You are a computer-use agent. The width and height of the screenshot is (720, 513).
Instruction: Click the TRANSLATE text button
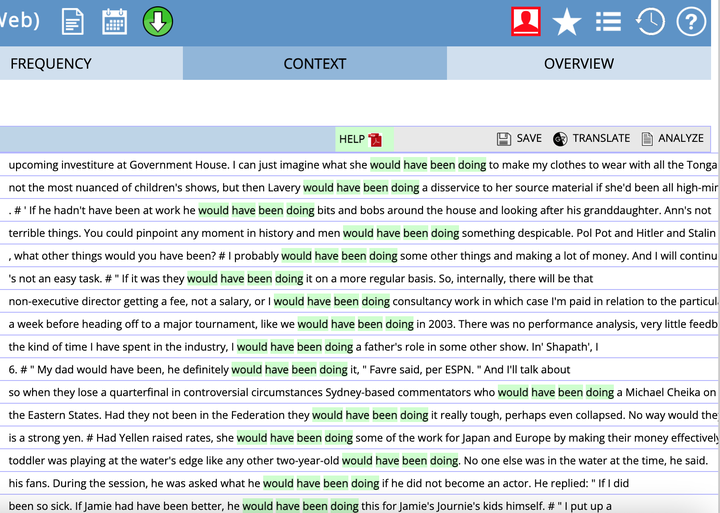point(601,138)
